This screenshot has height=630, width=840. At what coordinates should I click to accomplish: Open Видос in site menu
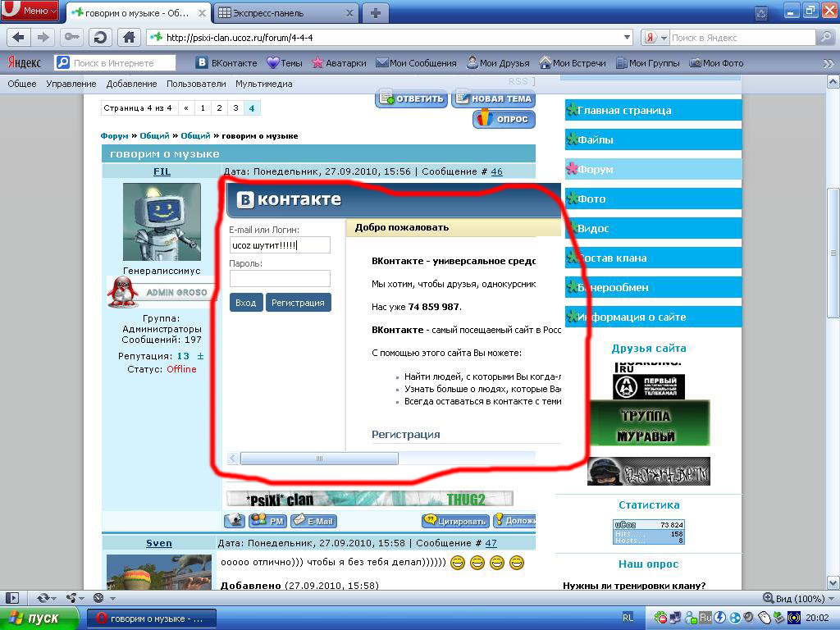(x=654, y=228)
